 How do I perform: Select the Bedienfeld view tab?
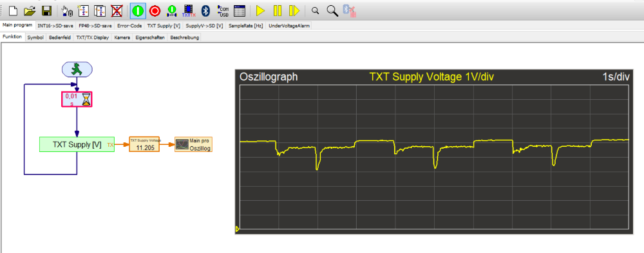(x=60, y=37)
